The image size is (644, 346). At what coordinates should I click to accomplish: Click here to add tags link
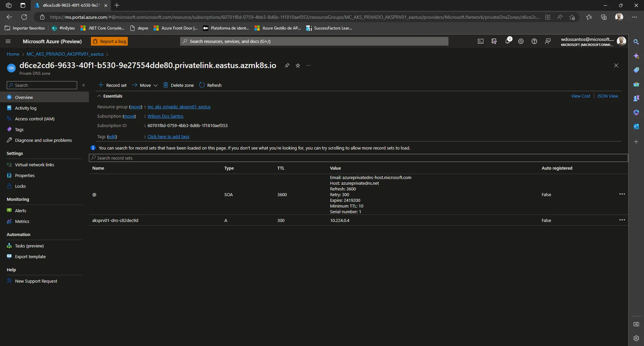pyautogui.click(x=168, y=136)
